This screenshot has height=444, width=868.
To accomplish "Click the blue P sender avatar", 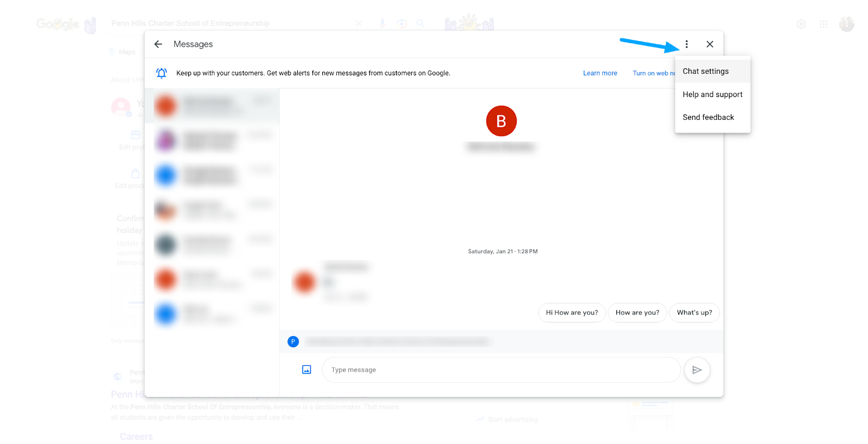I will [x=293, y=342].
